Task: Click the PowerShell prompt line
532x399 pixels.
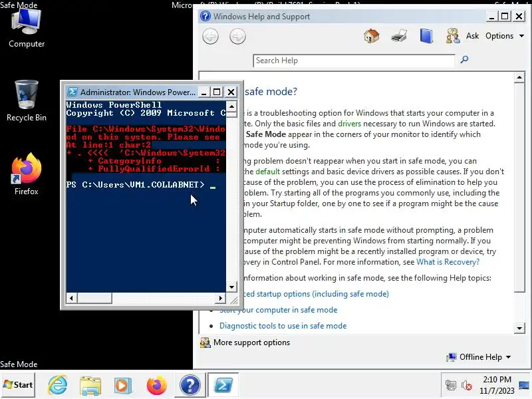Action: [x=141, y=185]
